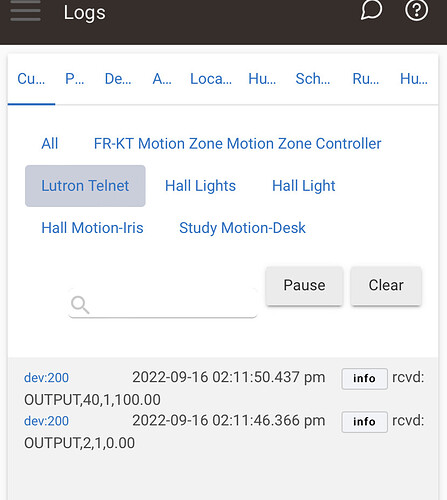Filter logs by Hall Light

tap(304, 186)
